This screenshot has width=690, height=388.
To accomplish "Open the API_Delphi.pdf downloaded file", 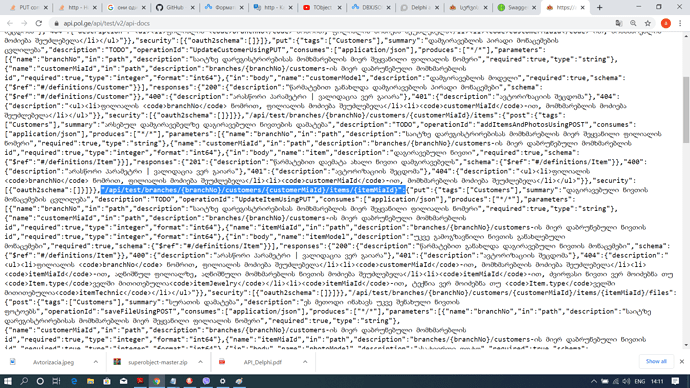I will click(262, 362).
